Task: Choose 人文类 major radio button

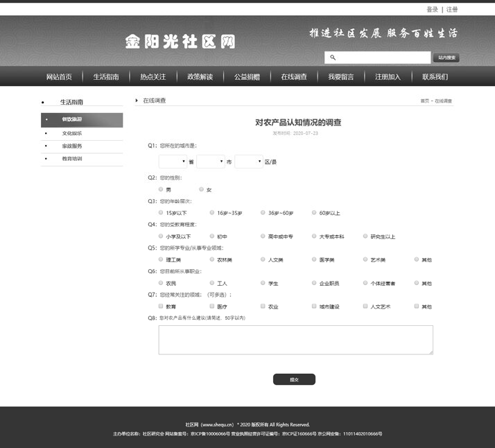Action: coord(263,259)
